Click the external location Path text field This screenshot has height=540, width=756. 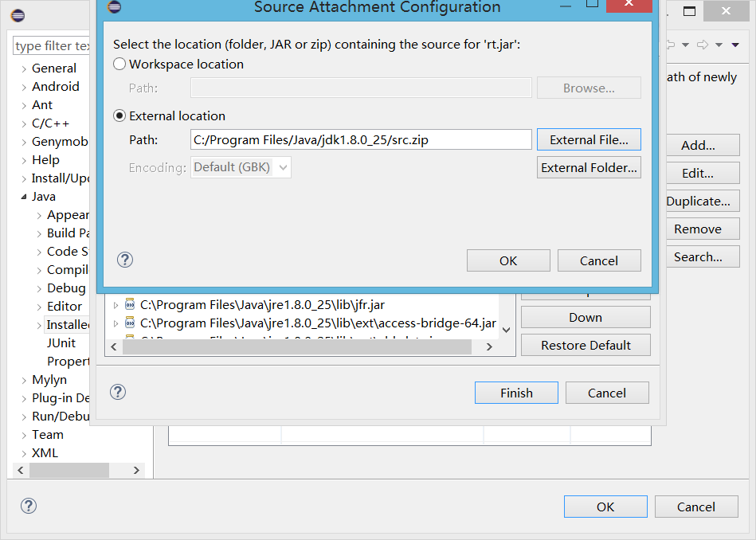tap(361, 139)
